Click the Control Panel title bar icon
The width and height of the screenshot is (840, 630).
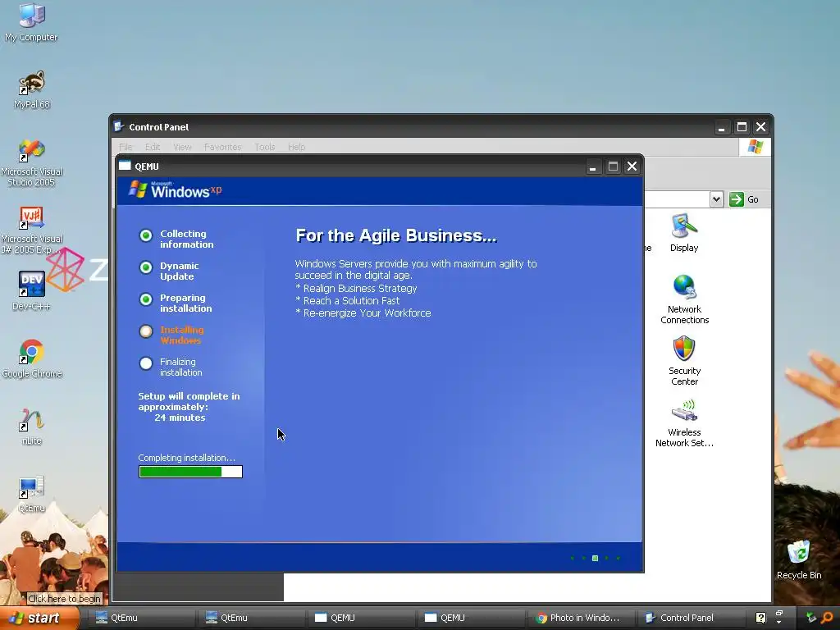(x=119, y=127)
